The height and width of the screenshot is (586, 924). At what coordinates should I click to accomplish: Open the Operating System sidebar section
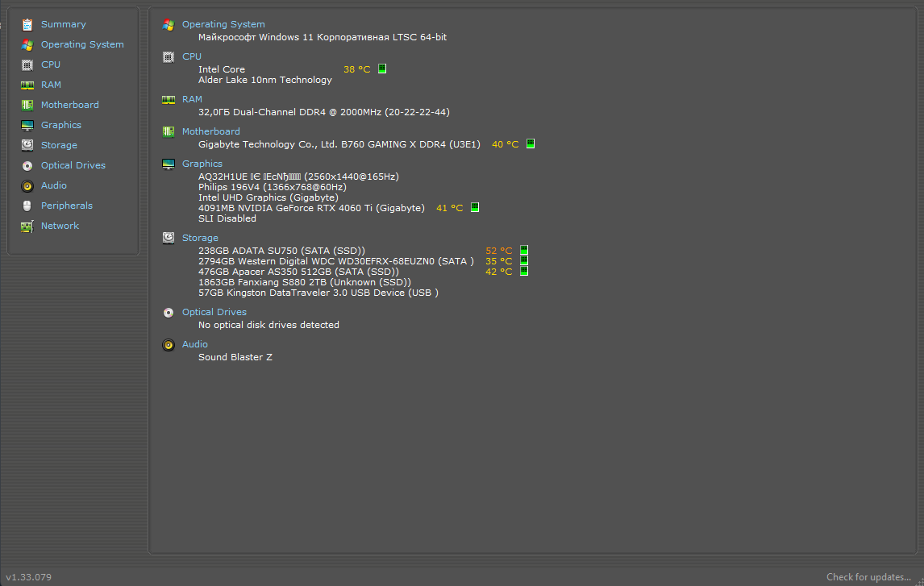click(x=82, y=44)
